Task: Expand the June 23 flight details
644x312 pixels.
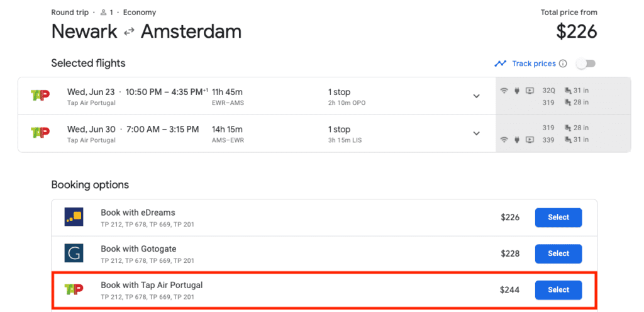Action: click(476, 96)
